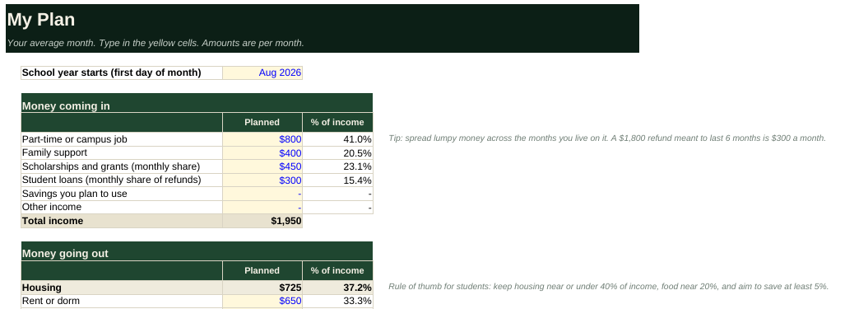Select the 41.0% income share cell
Screen dimensions: 868x309
click(337, 139)
